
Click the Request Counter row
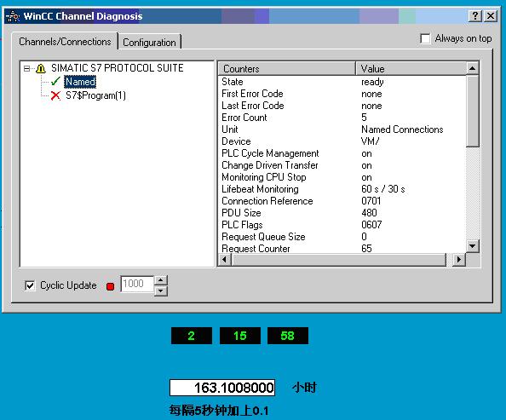tap(342, 248)
